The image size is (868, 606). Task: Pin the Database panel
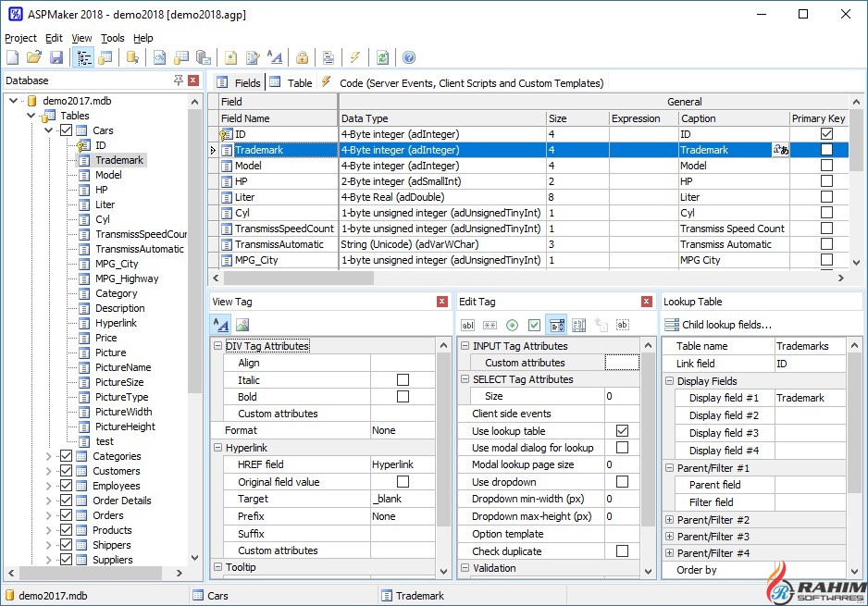click(179, 80)
